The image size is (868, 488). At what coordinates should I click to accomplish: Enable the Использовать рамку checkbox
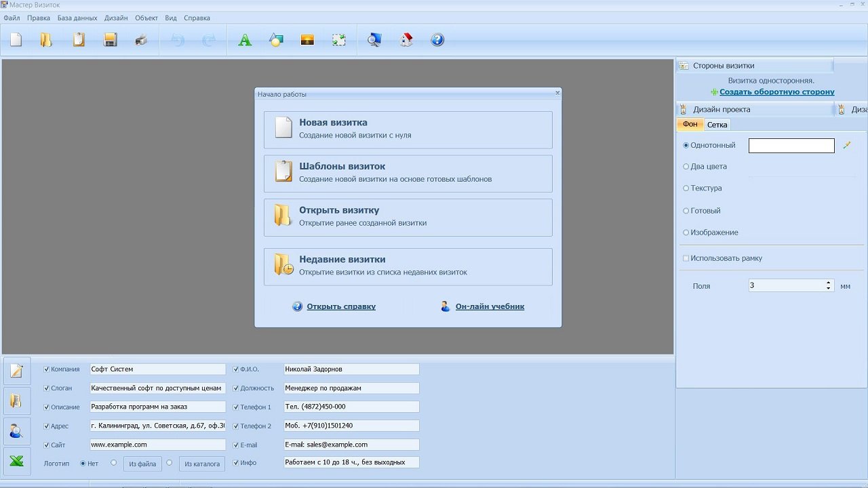(x=686, y=258)
